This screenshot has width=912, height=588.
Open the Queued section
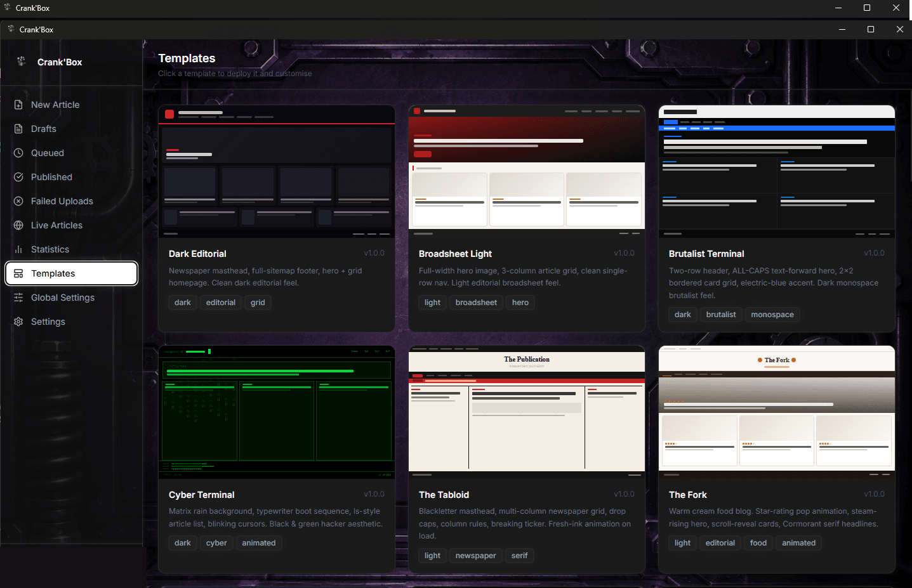pyautogui.click(x=72, y=153)
